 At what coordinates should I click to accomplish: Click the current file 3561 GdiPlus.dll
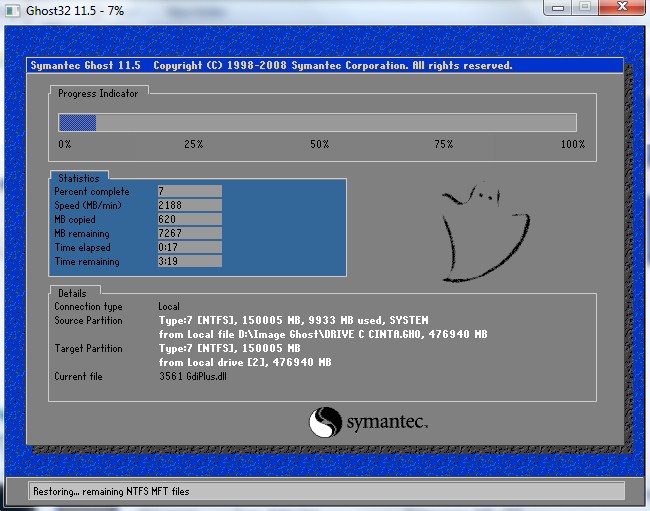193,376
